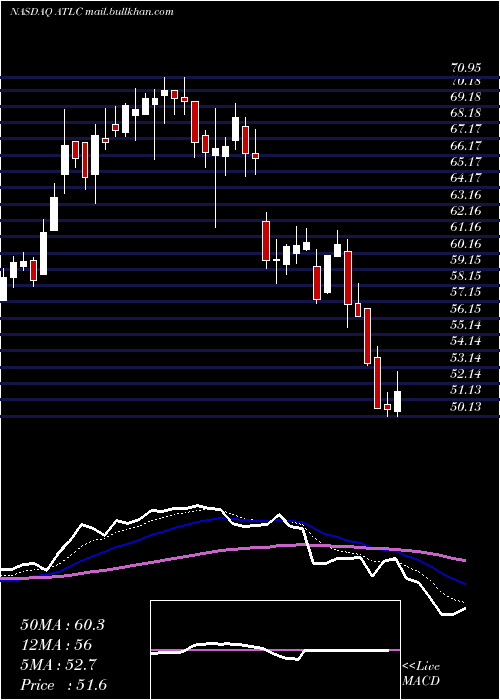Click the 54.14 price axis label

click(x=466, y=342)
